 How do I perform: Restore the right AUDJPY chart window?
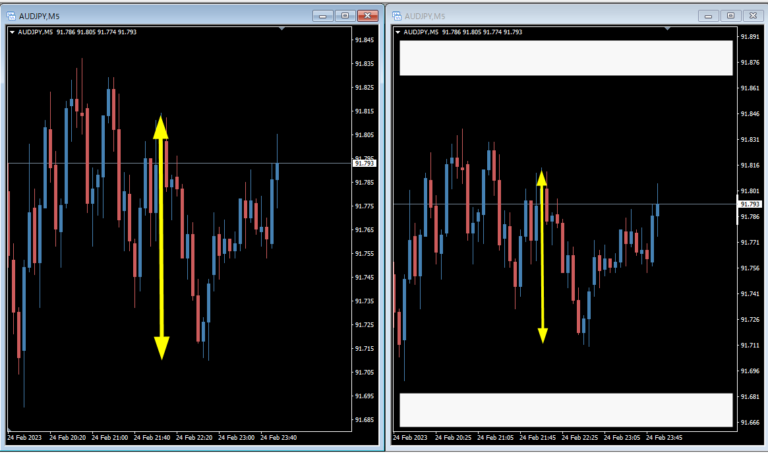pos(730,15)
